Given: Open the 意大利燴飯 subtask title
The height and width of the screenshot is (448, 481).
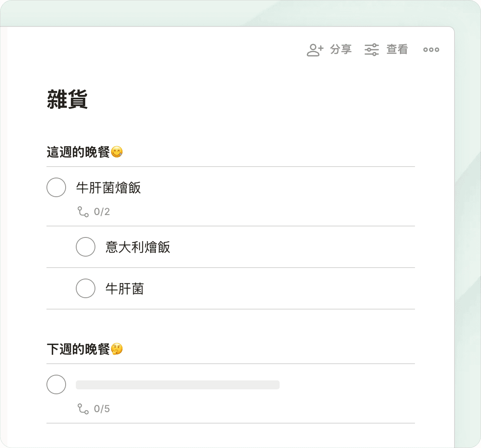Looking at the screenshot, I should click(138, 247).
